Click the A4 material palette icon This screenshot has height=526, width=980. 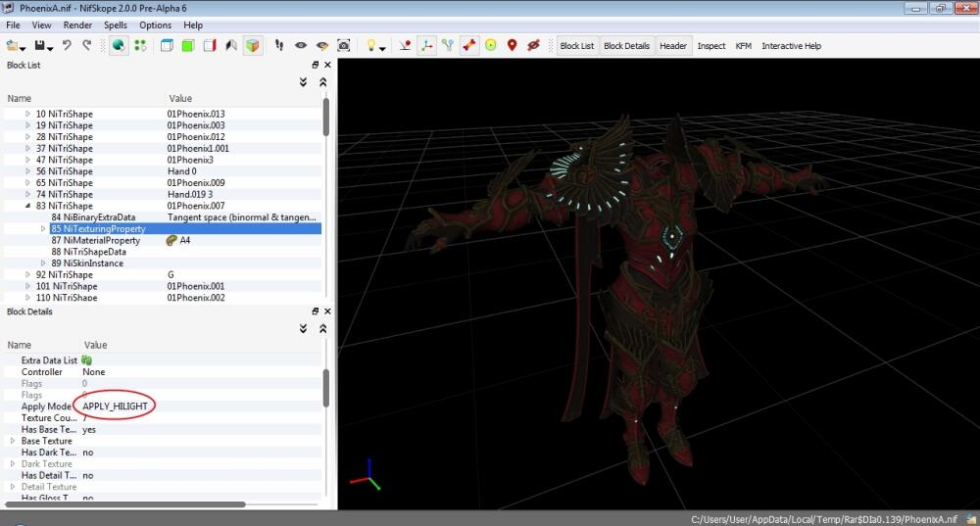171,240
